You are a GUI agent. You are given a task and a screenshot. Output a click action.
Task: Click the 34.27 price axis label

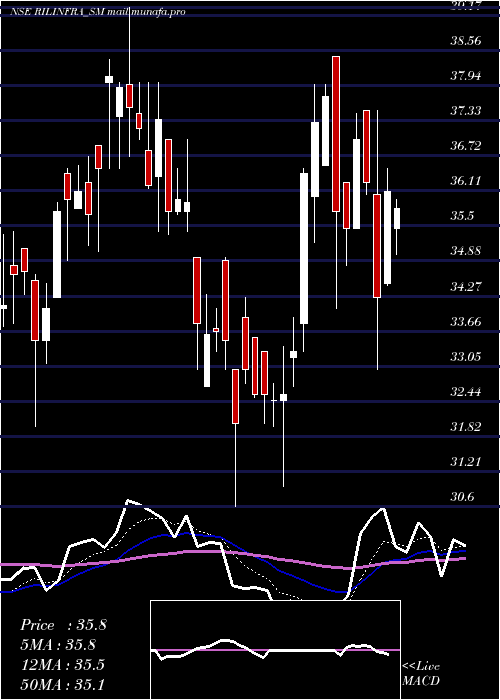pyautogui.click(x=466, y=286)
